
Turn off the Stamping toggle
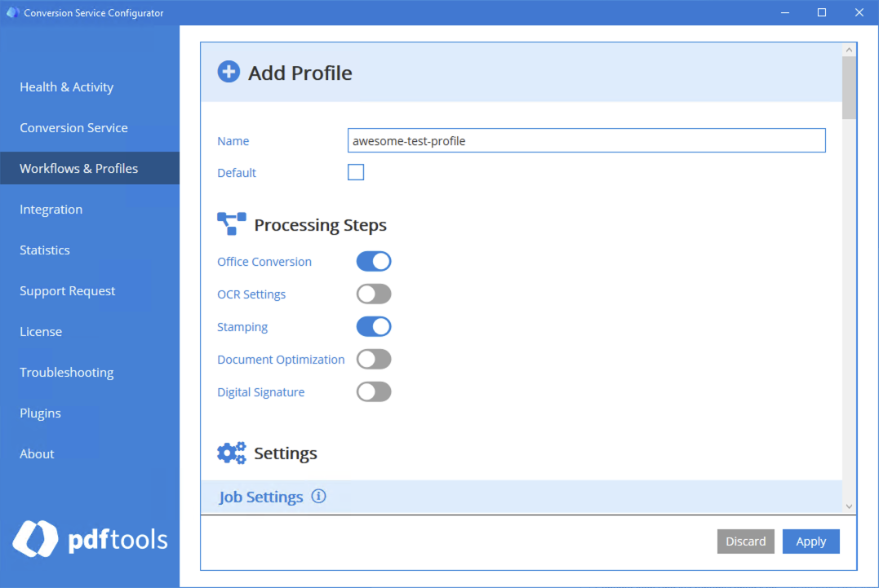(373, 326)
